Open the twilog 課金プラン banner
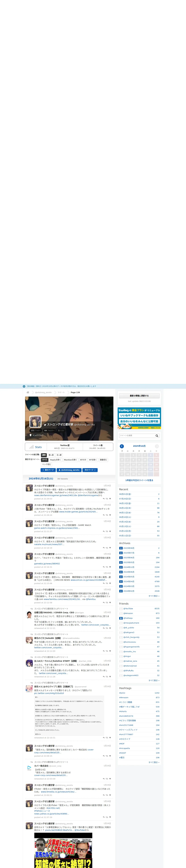The width and height of the screenshot is (186, 868). coord(139,419)
